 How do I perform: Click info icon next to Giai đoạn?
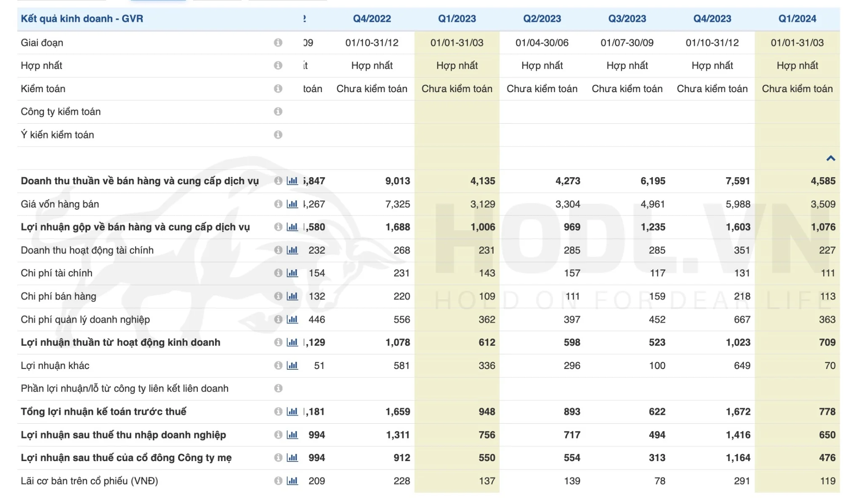[x=278, y=42]
